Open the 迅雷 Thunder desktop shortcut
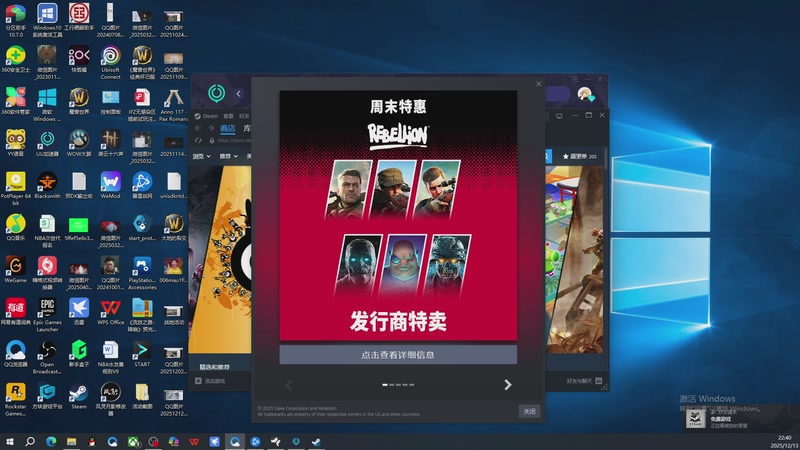This screenshot has width=800, height=450. coord(79,312)
